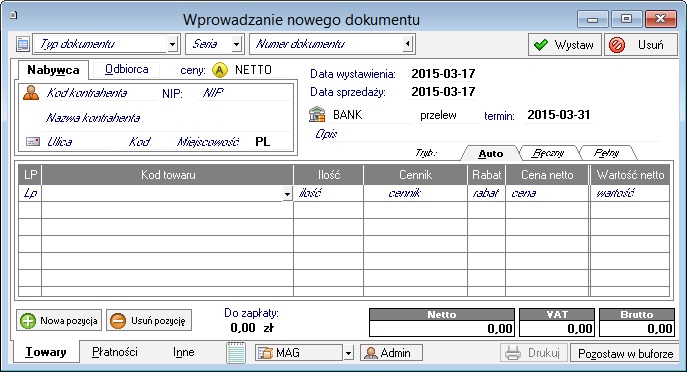
Task: Click the NIP input field
Action: coord(244,93)
